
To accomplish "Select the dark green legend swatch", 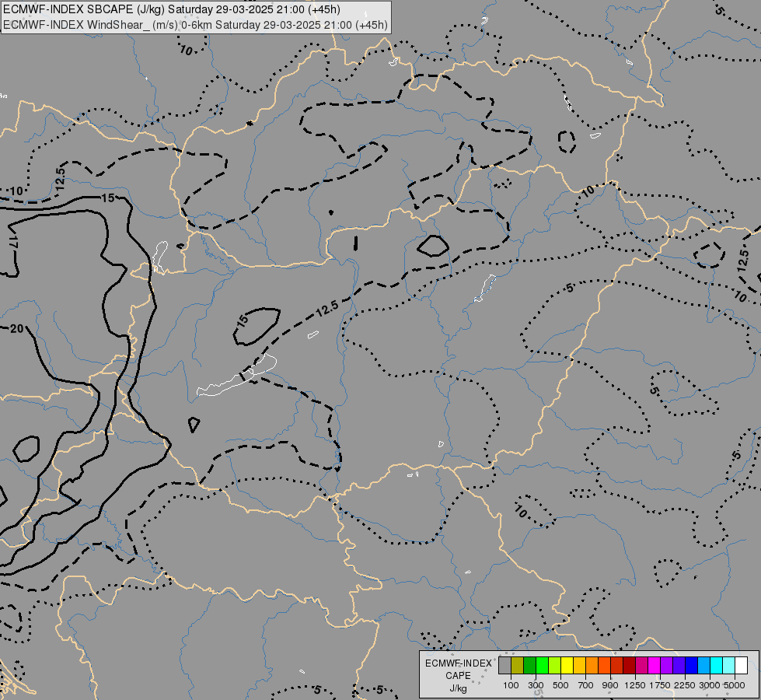I will point(530,665).
